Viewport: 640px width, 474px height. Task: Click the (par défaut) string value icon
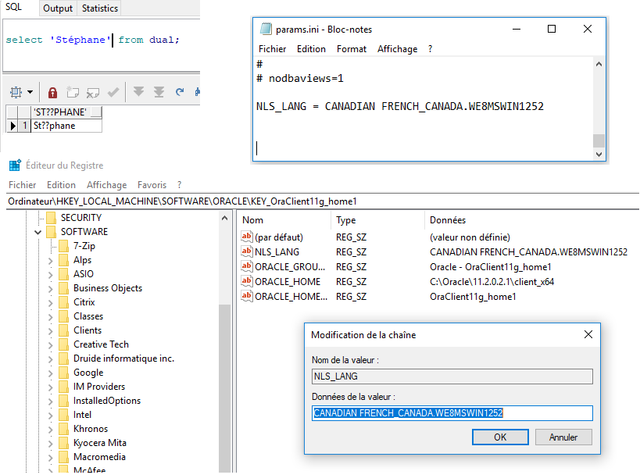tap(247, 237)
